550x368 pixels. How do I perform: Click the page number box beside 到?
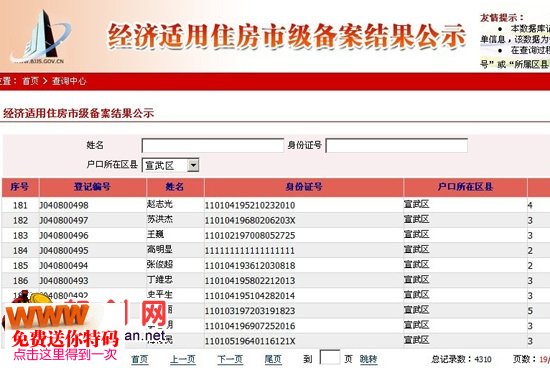[x=330, y=358]
